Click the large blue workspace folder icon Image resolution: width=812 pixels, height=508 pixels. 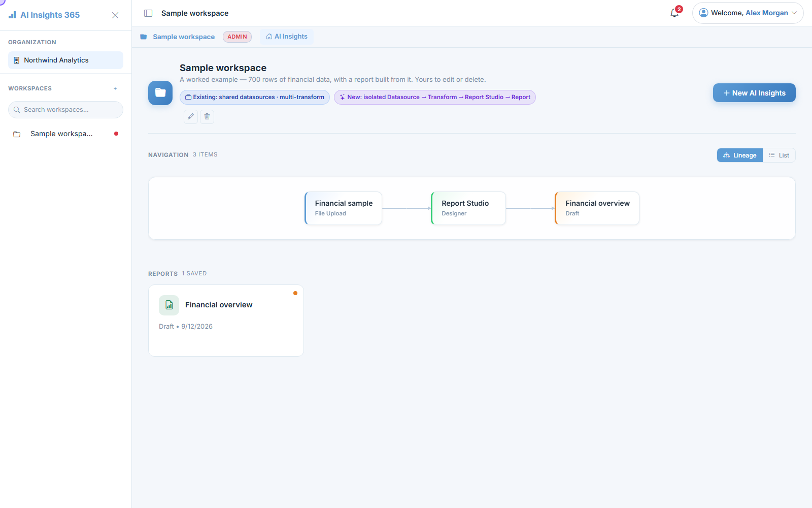coord(160,93)
